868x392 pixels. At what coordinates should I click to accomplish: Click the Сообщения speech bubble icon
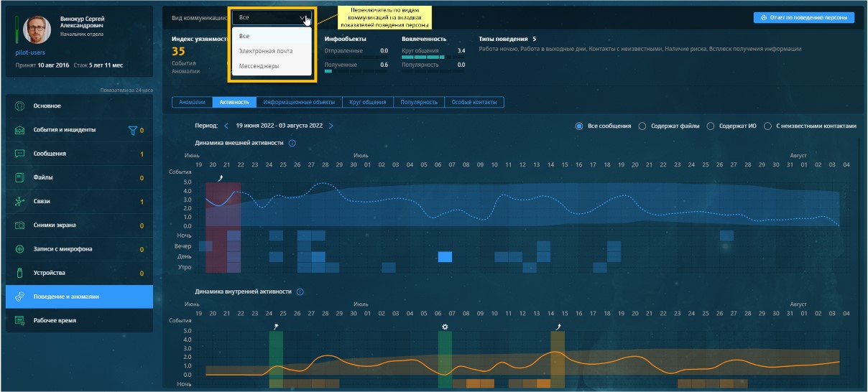[x=20, y=154]
